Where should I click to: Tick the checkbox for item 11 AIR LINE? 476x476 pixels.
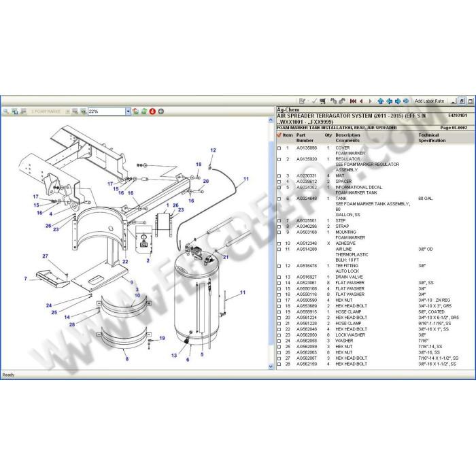coord(279,250)
